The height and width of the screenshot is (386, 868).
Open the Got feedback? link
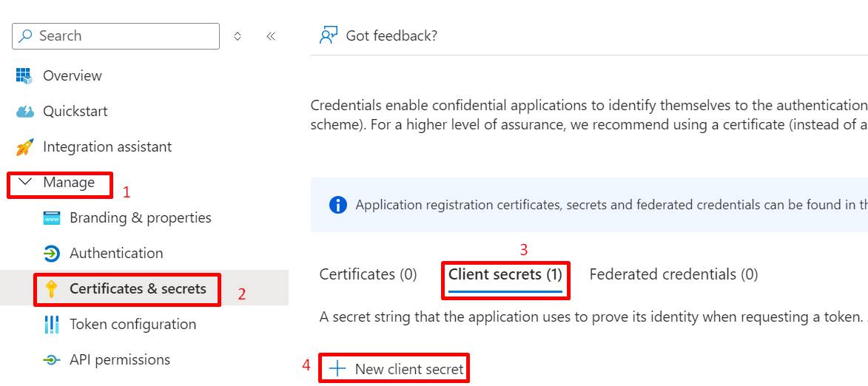click(391, 35)
